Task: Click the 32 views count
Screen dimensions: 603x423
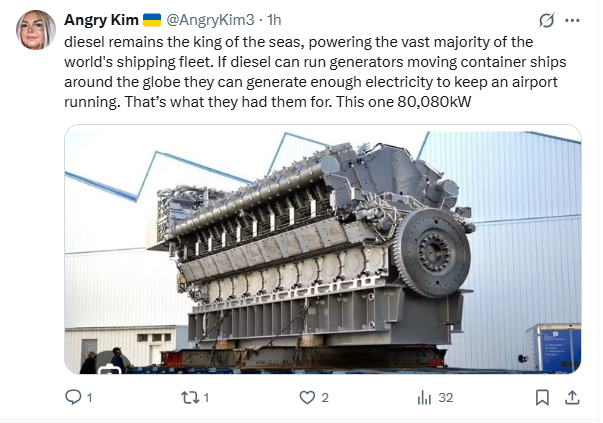Action: 446,397
